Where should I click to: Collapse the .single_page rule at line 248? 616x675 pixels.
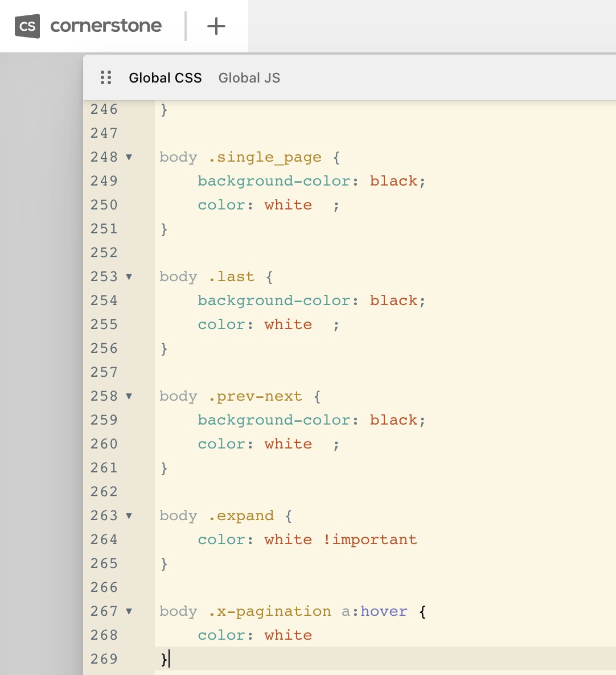(129, 157)
